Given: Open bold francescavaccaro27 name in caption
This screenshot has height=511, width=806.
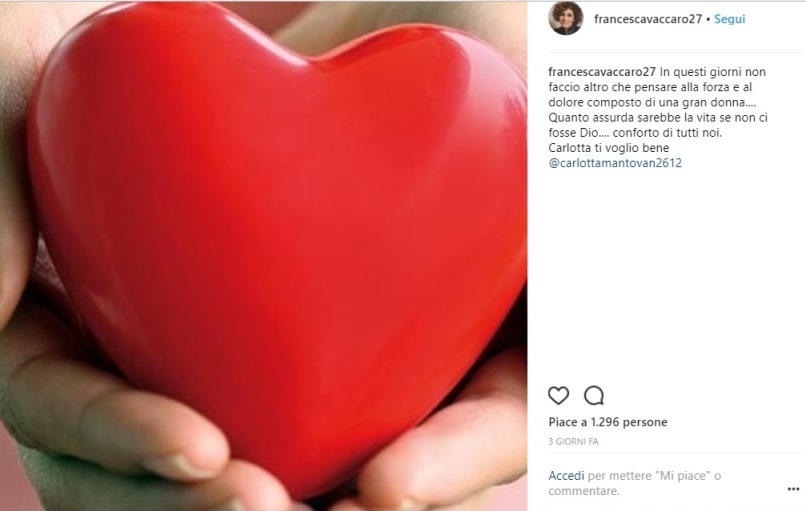Looking at the screenshot, I should coord(602,72).
